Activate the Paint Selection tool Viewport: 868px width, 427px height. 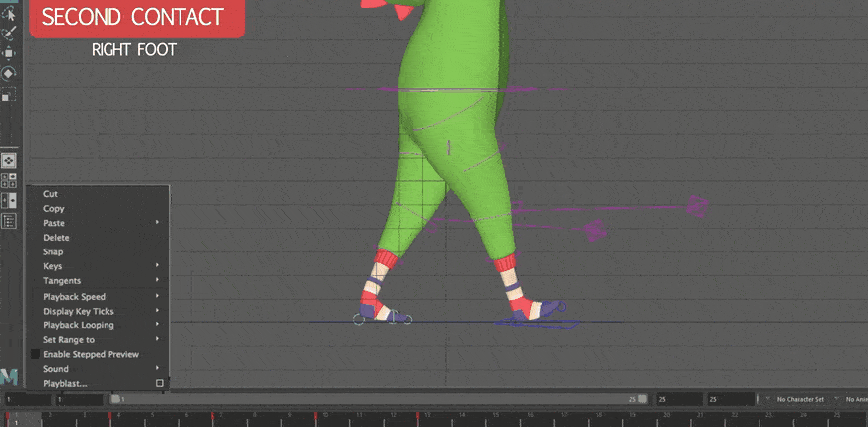[x=9, y=34]
